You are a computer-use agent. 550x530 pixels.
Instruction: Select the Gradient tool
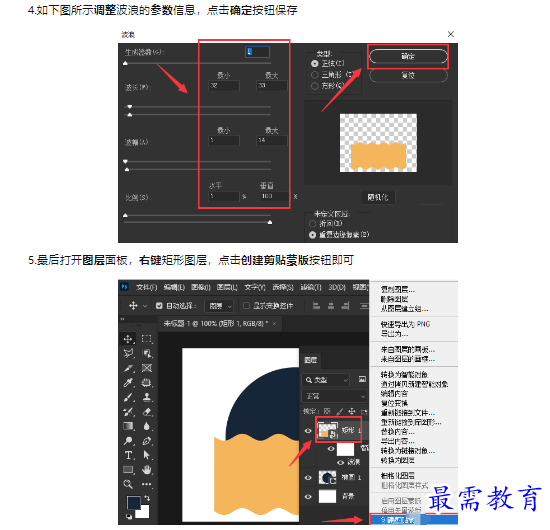tap(128, 426)
